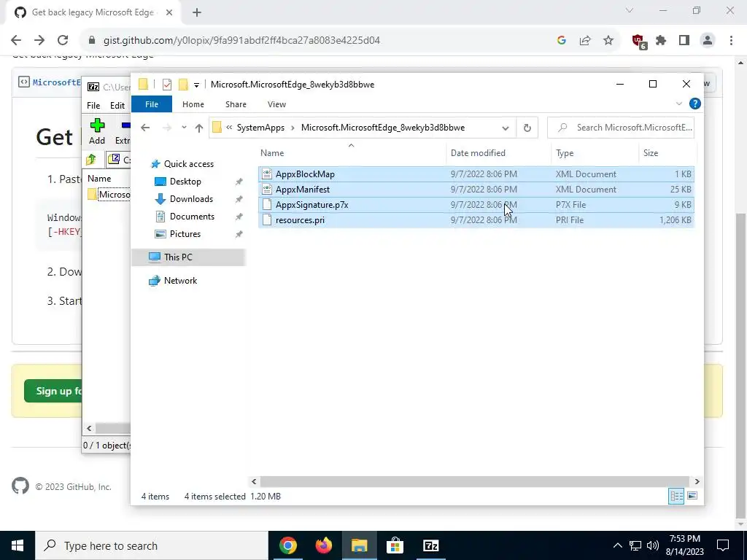Click the Search Microsoft.MicrosoftEdge search box
The height and width of the screenshot is (560, 747).
click(620, 128)
